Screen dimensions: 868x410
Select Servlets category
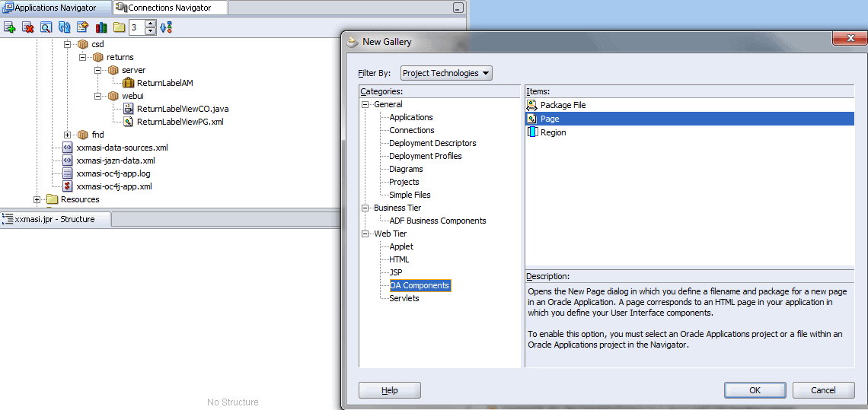[x=404, y=298]
